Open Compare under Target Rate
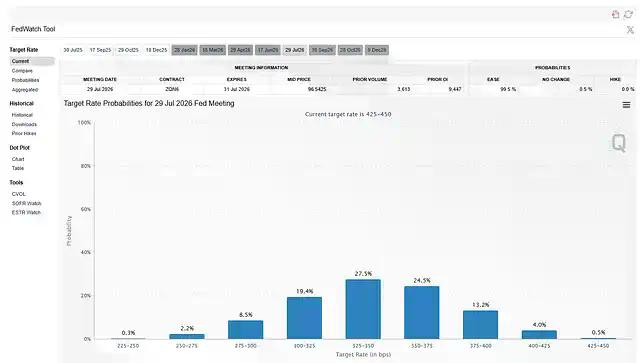640x363 pixels. tap(22, 71)
